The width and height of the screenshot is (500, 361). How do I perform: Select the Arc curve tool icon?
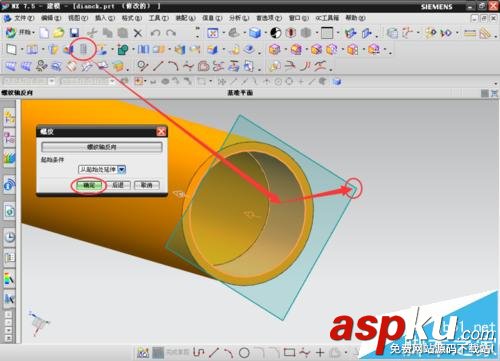click(173, 66)
